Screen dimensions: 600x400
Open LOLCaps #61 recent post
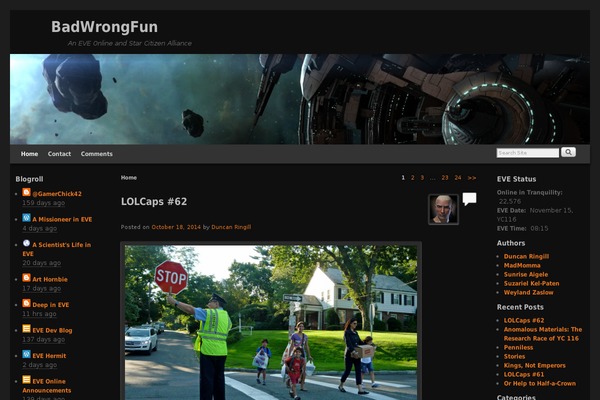[524, 374]
